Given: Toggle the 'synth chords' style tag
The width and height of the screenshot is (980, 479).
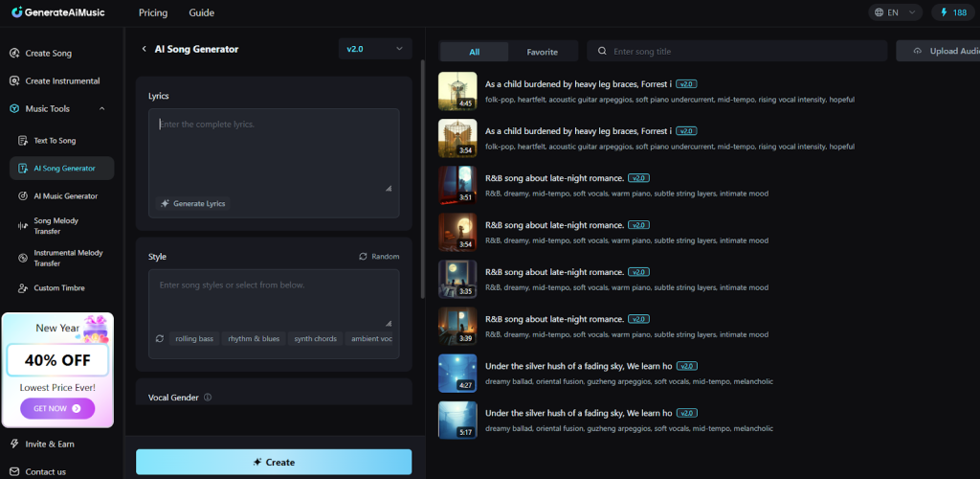Looking at the screenshot, I should 315,338.
